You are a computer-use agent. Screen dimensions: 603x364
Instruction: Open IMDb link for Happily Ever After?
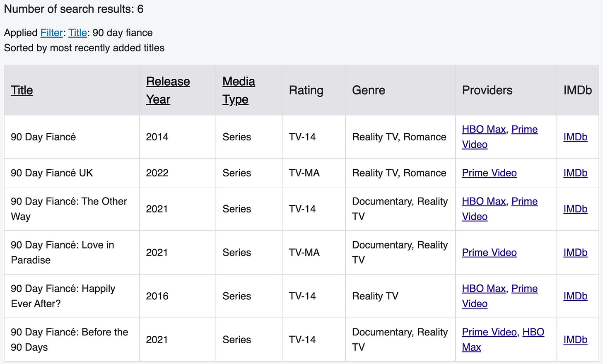575,296
